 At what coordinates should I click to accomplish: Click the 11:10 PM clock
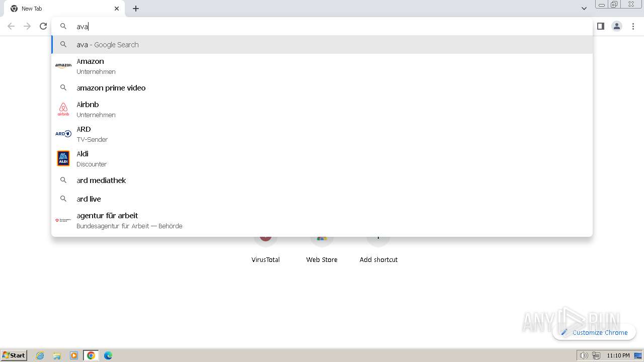pyautogui.click(x=618, y=355)
